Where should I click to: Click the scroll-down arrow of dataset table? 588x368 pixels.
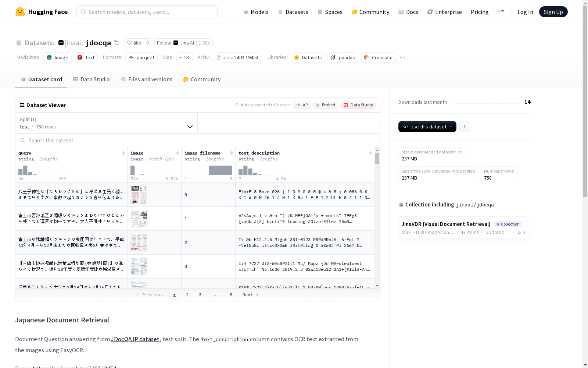coord(377,286)
